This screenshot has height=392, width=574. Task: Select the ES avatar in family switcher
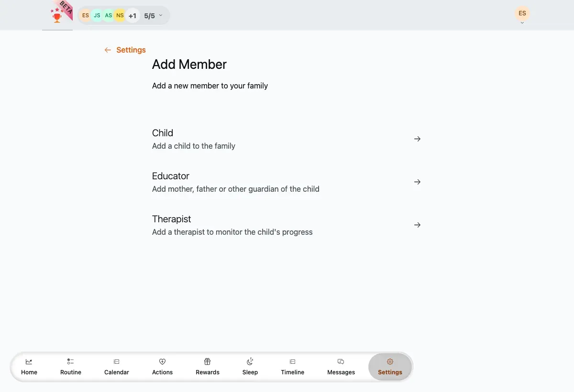pos(86,15)
